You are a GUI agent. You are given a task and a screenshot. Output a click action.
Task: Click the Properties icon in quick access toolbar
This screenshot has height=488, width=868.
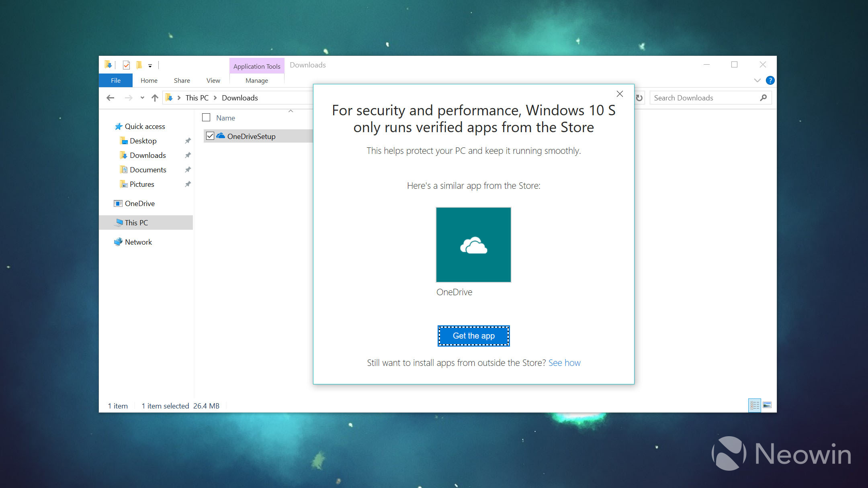click(126, 65)
